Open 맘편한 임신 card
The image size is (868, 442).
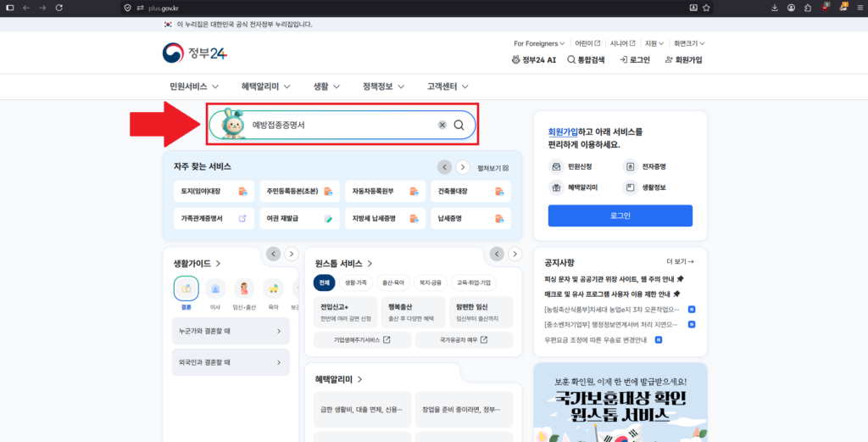point(481,312)
